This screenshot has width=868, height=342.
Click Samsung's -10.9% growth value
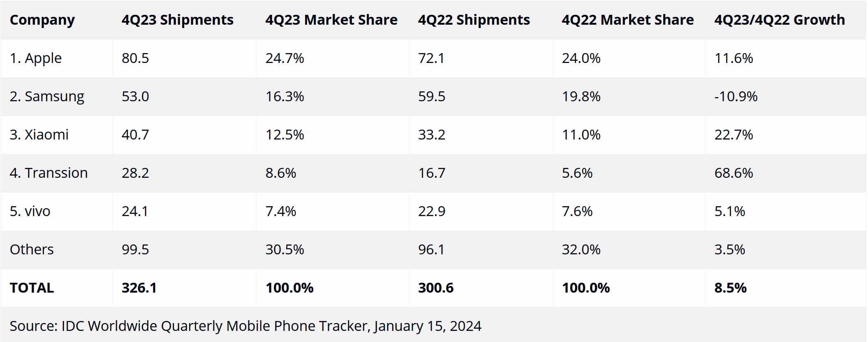tap(736, 97)
